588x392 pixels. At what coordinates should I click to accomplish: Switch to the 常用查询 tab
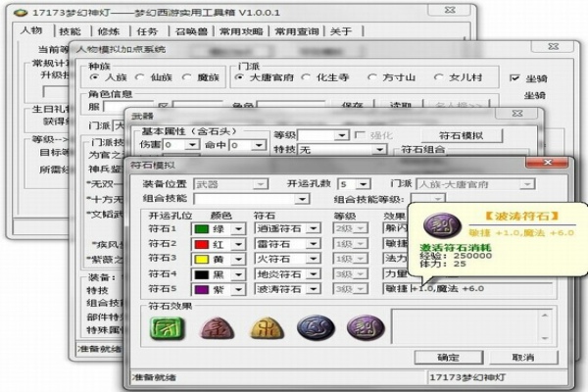pyautogui.click(x=297, y=31)
